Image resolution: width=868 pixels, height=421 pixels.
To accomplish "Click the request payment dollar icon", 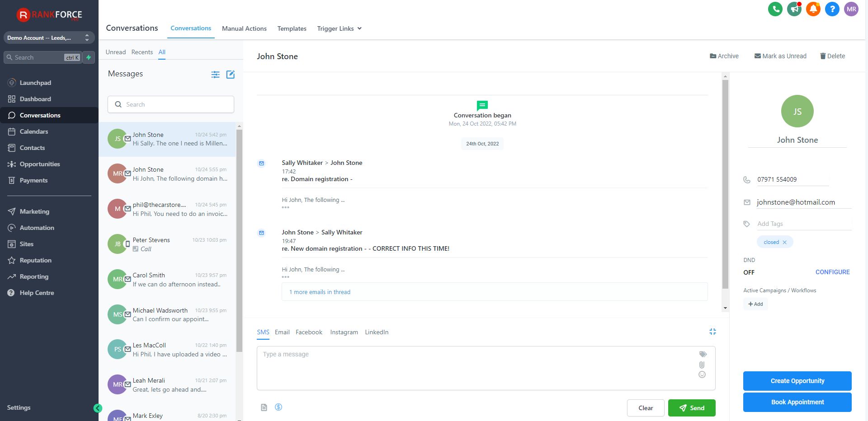I will click(278, 407).
